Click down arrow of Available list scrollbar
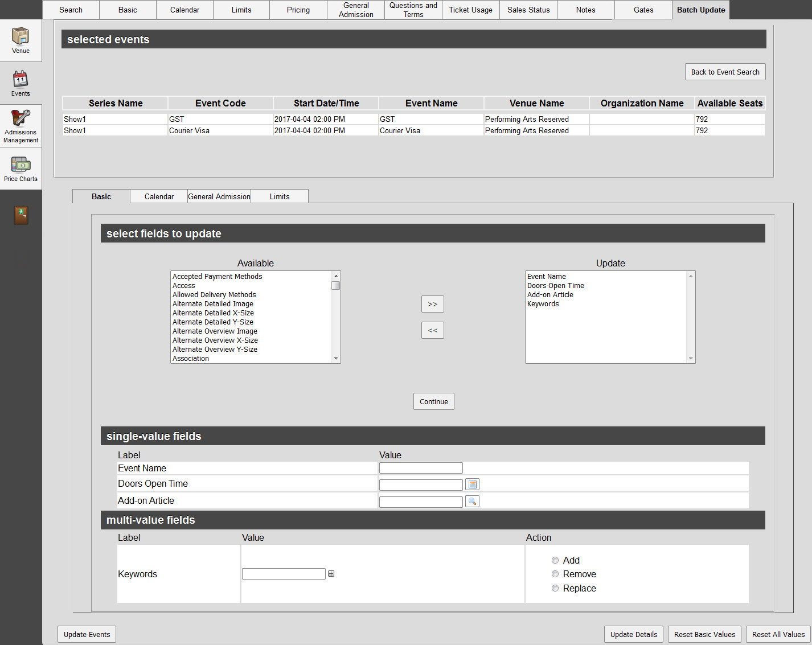Image resolution: width=812 pixels, height=645 pixels. coord(336,359)
